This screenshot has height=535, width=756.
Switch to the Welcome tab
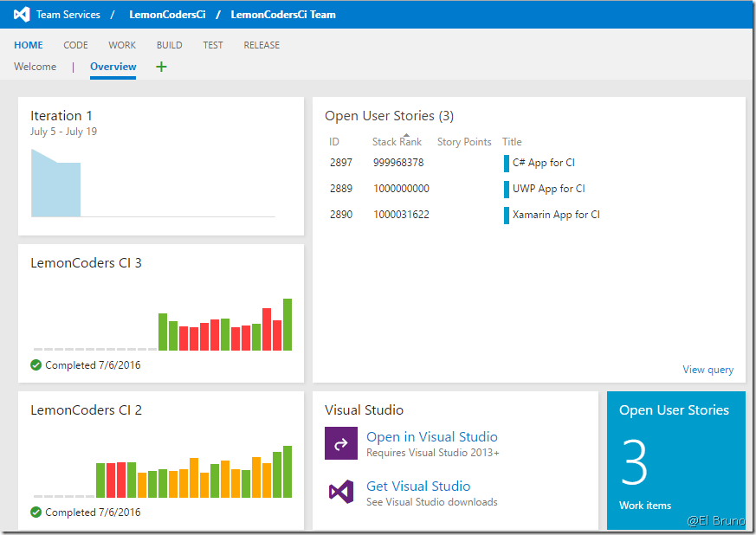35,67
